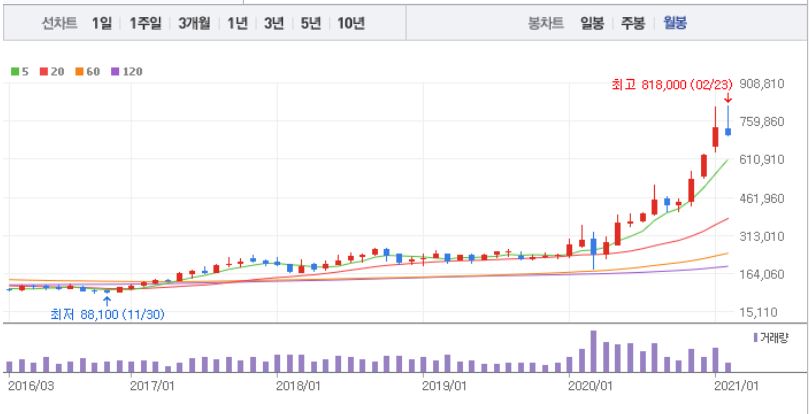811x414 pixels.
Task: Click the 2020/01 date axis label
Action: 590,385
